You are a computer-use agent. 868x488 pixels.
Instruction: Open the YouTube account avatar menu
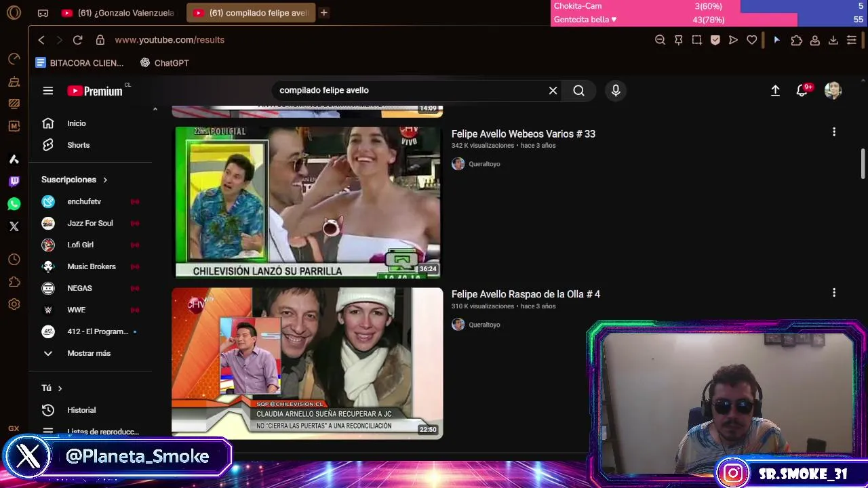click(x=833, y=90)
